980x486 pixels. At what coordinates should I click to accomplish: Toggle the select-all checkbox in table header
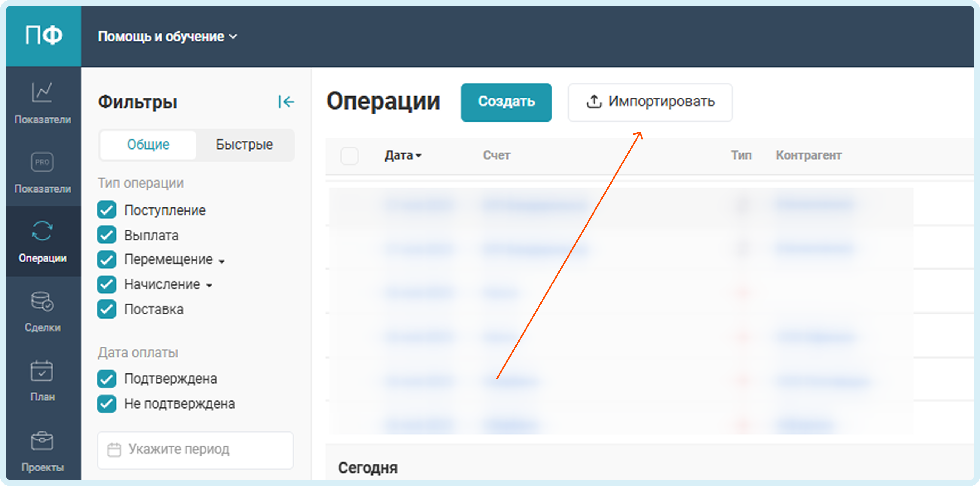(349, 156)
